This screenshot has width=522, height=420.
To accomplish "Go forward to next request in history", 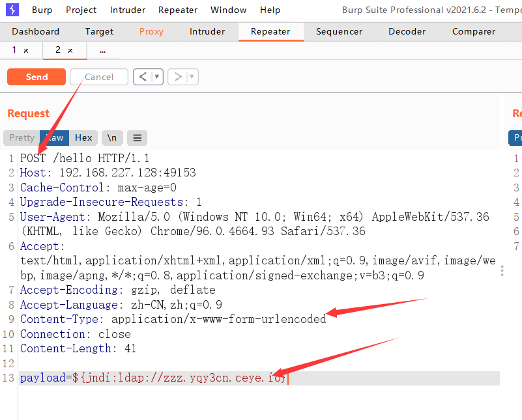I will tap(178, 77).
